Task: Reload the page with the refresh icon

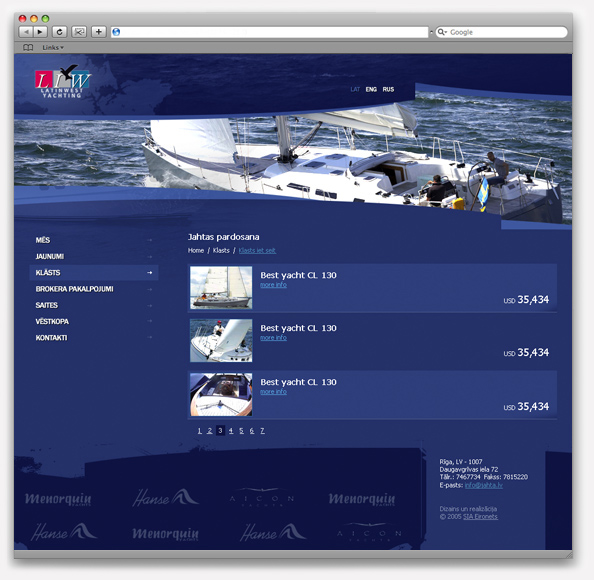Action: pyautogui.click(x=59, y=32)
